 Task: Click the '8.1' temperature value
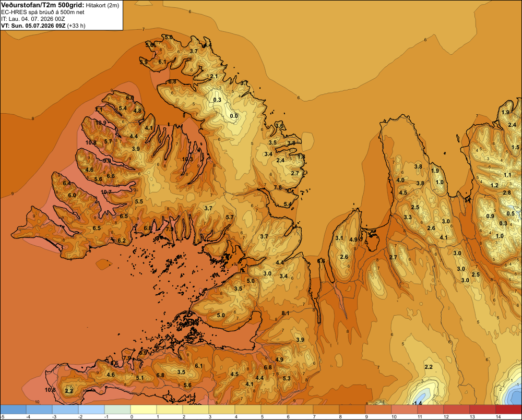point(286,313)
